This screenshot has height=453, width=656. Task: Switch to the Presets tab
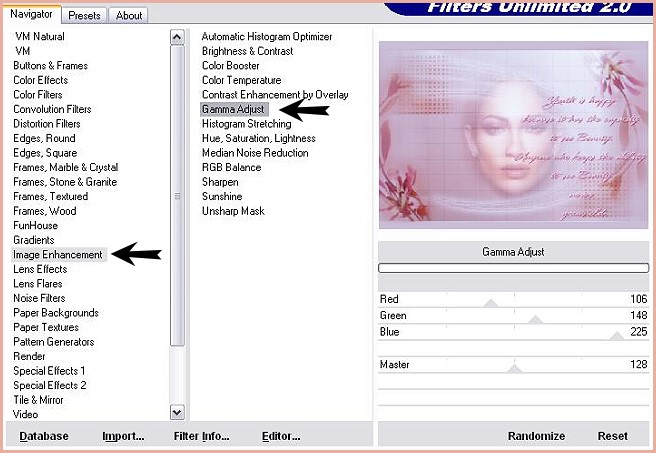85,15
